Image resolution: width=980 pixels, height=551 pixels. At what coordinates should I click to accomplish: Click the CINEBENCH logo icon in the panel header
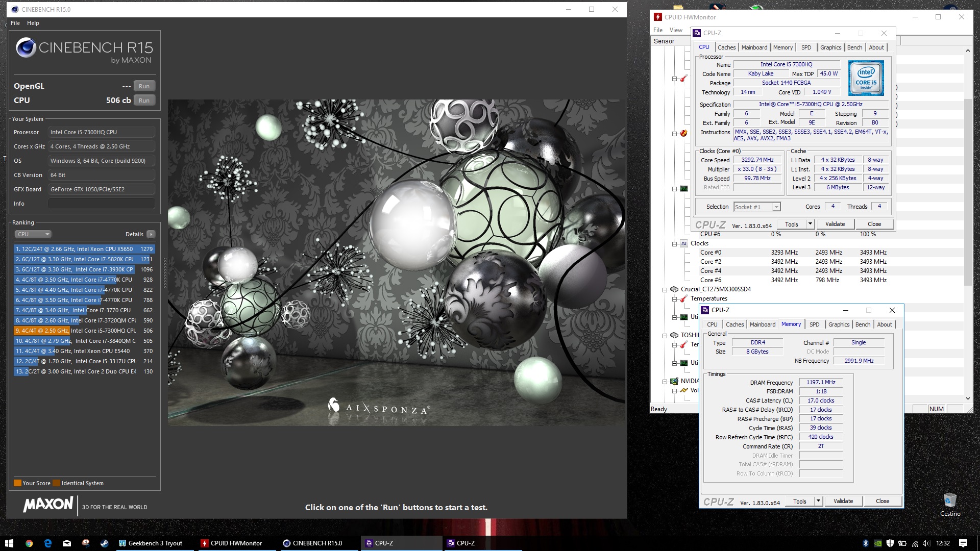[x=26, y=48]
